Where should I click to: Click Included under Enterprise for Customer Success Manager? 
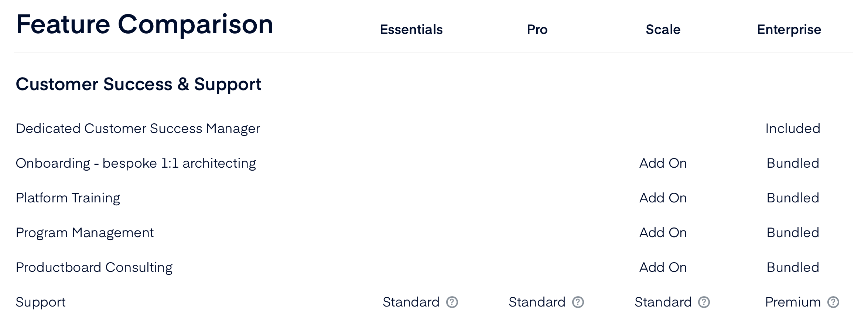[792, 129]
